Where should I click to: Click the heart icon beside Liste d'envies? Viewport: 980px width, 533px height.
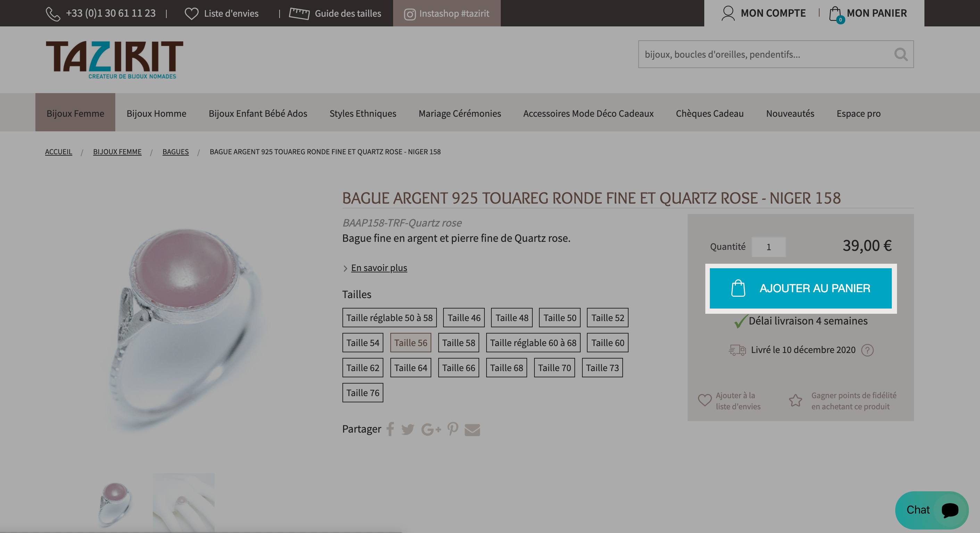coord(191,14)
